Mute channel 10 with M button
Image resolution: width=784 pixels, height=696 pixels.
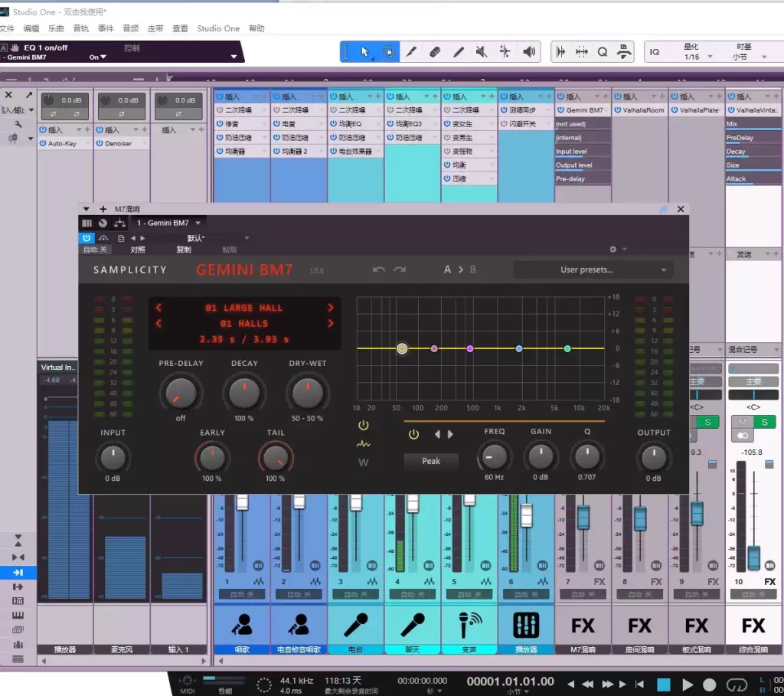pyautogui.click(x=743, y=422)
